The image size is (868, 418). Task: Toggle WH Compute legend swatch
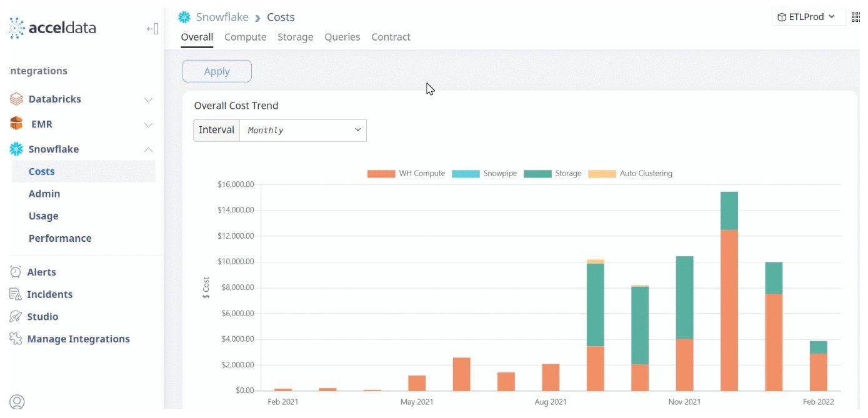point(381,174)
